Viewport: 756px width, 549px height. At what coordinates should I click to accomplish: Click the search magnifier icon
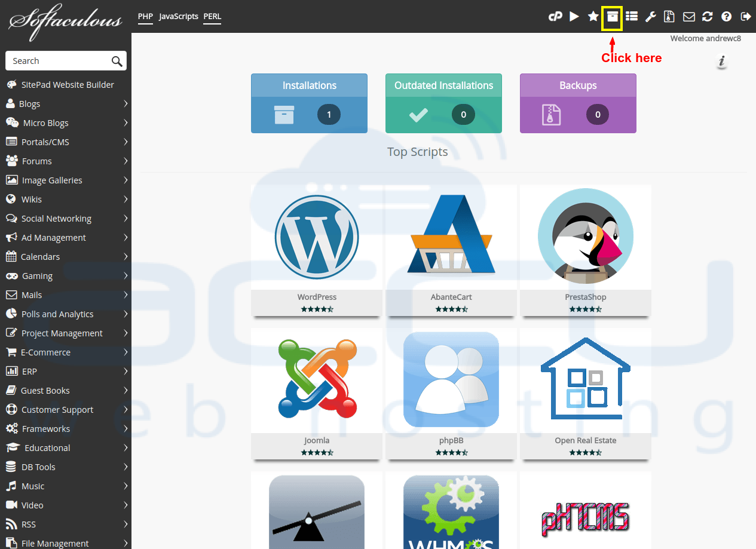click(x=117, y=61)
